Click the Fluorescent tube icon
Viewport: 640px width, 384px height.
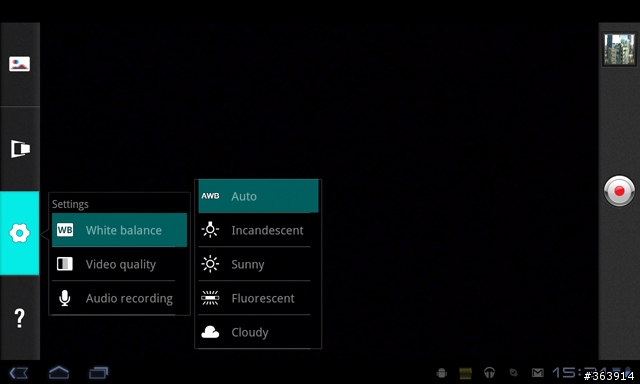click(x=210, y=298)
